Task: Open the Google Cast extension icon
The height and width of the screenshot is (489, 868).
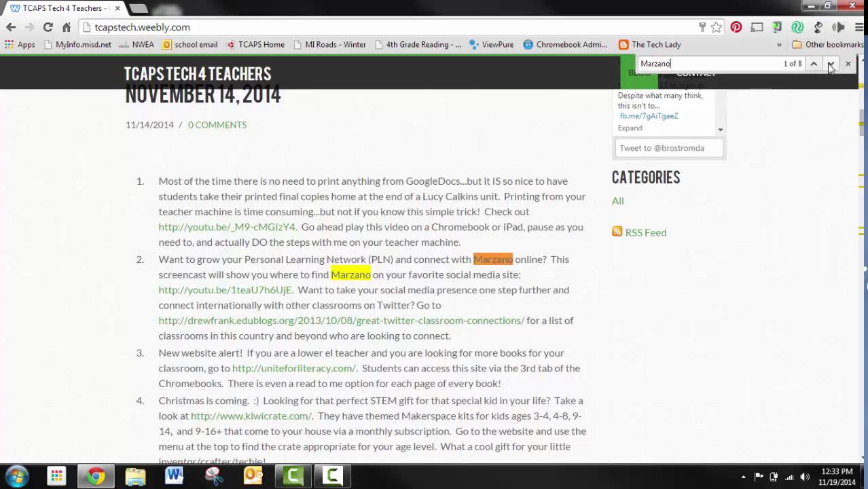Action: coord(757,27)
